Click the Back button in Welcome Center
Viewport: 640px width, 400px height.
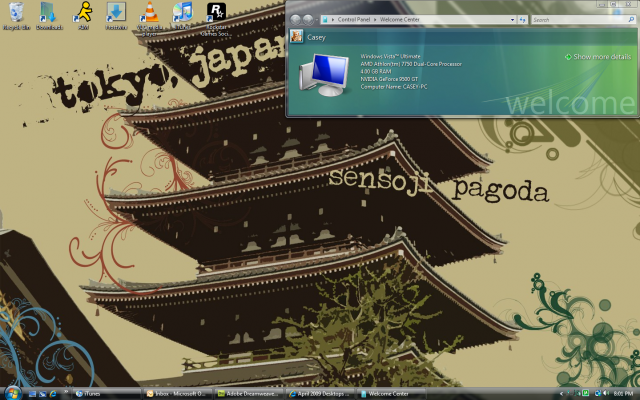point(296,19)
